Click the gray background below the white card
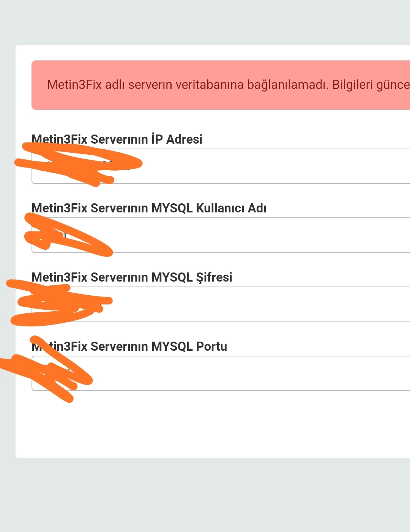Viewport: 410px width, 532px height. [x=205, y=494]
